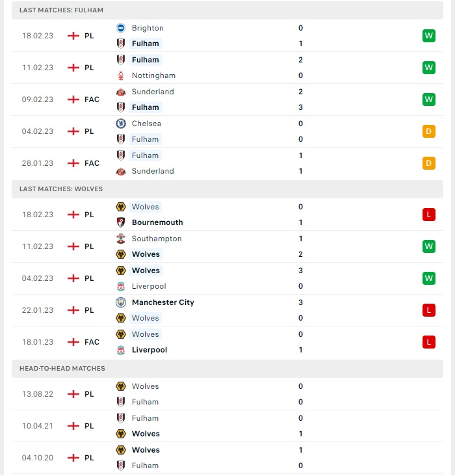
Task: Select the Last Matches: Fulham section header
Action: pyautogui.click(x=227, y=10)
